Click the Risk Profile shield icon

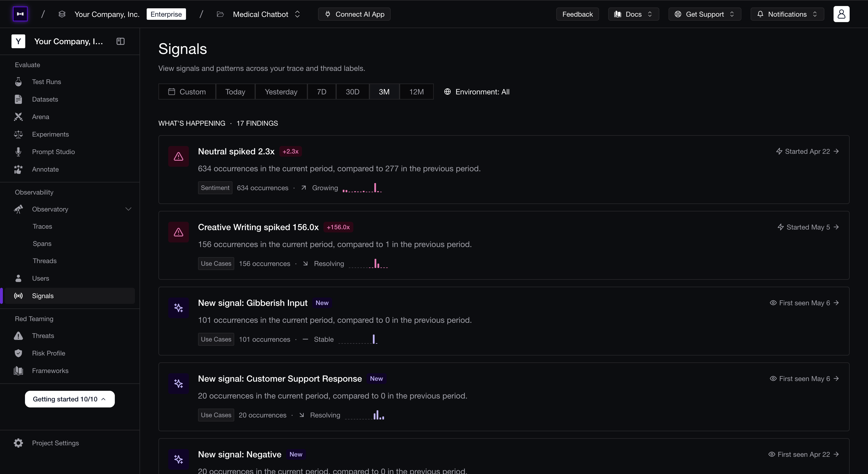(x=19, y=353)
